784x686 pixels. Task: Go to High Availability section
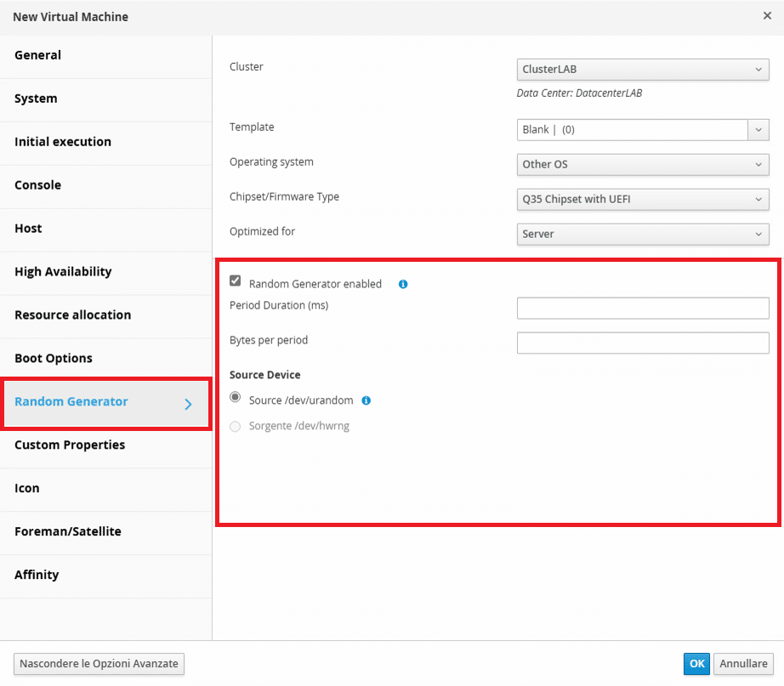(x=105, y=272)
